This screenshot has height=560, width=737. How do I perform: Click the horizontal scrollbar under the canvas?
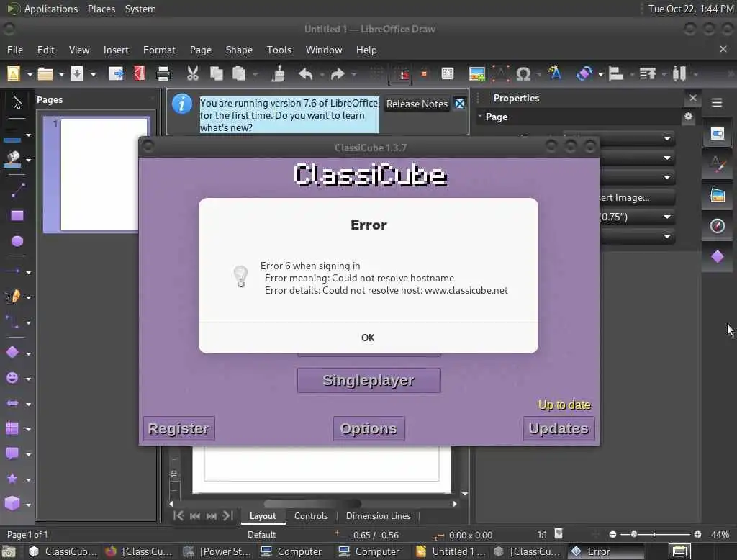pos(312,504)
